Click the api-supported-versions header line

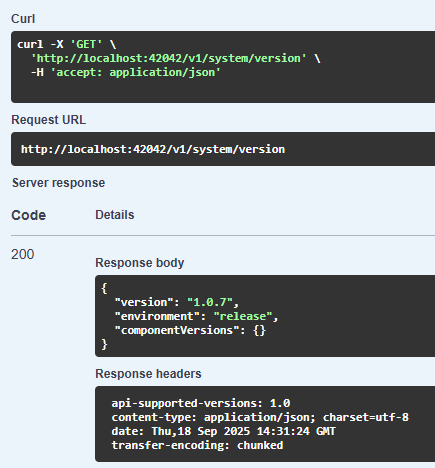[x=201, y=403]
